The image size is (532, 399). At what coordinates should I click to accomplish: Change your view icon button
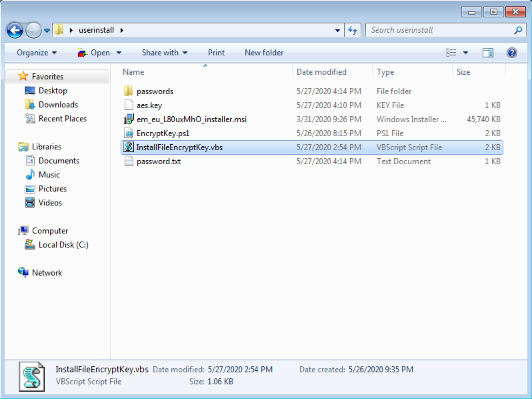click(451, 53)
